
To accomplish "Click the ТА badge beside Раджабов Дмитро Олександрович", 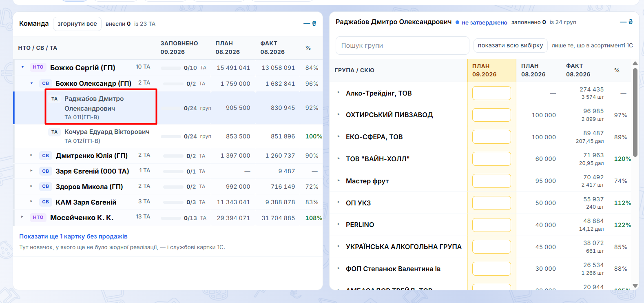I will click(55, 99).
